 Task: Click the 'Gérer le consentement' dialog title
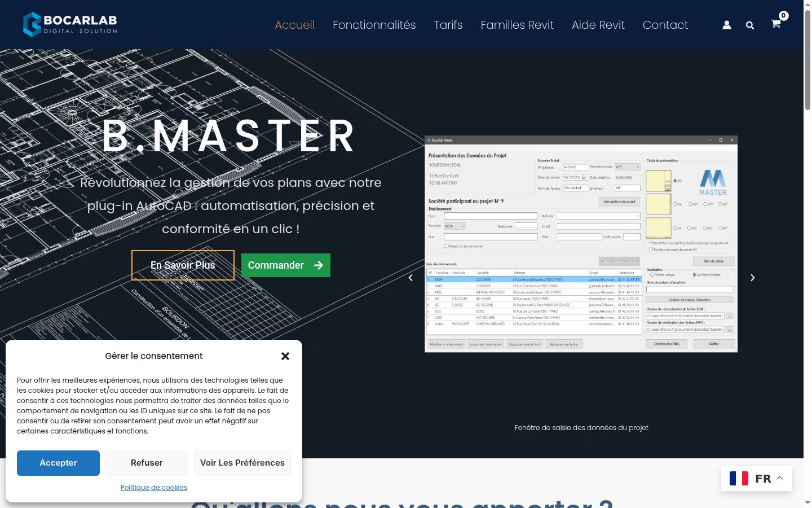154,356
